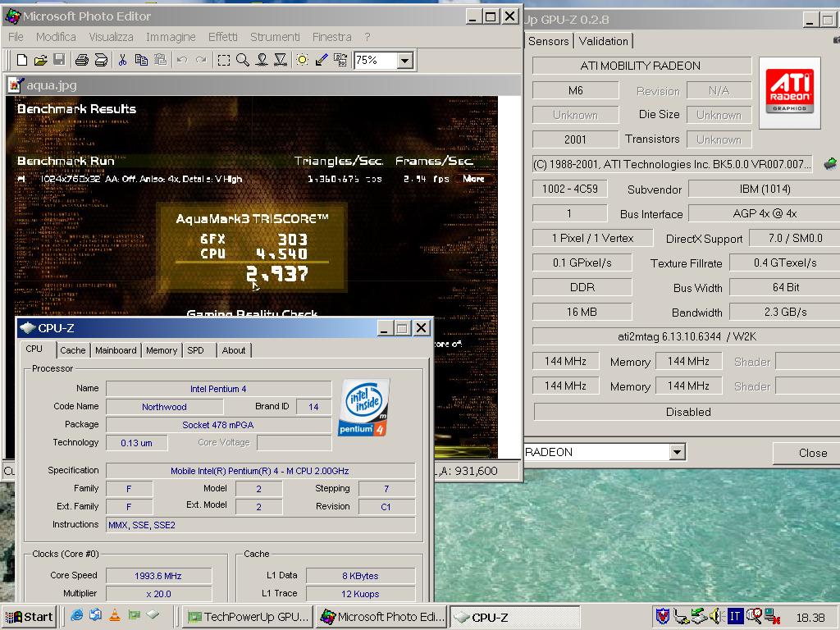Click the ATI MOBILITY RADEON name field
Viewport: 840px width, 630px height.
click(641, 66)
